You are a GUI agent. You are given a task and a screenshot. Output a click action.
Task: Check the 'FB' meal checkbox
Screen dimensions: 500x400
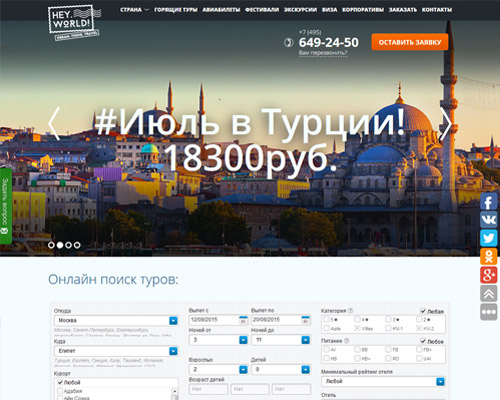point(388,349)
